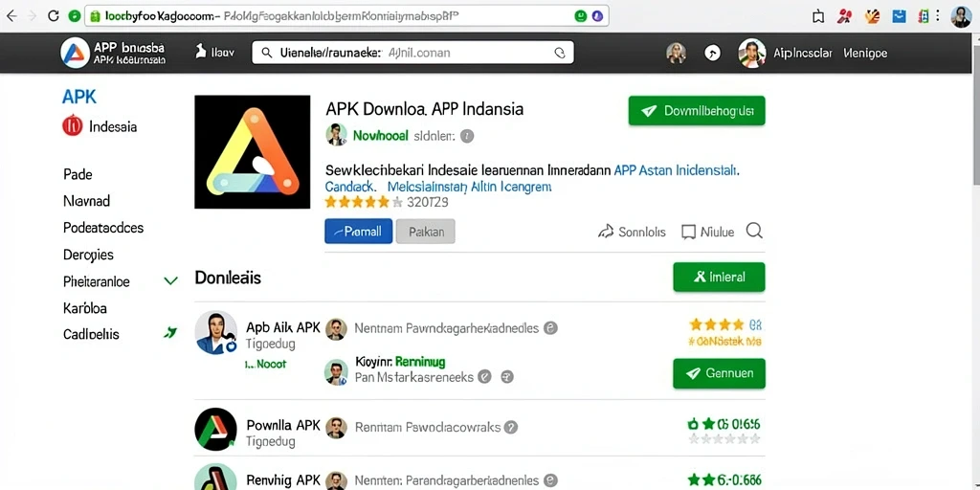Open the 'APP Astan Inidenslalt' link
Screen dimensions: 980x490
[677, 169]
